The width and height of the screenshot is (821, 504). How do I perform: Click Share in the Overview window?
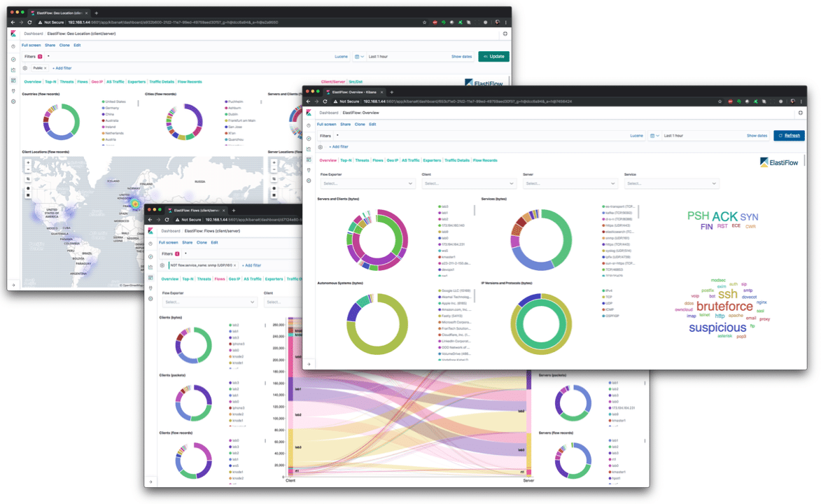346,124
